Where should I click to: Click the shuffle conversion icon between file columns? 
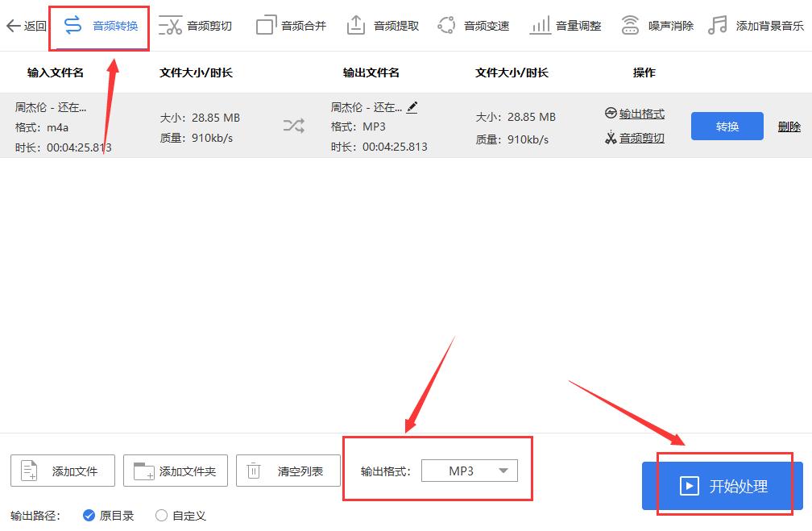pos(294,126)
